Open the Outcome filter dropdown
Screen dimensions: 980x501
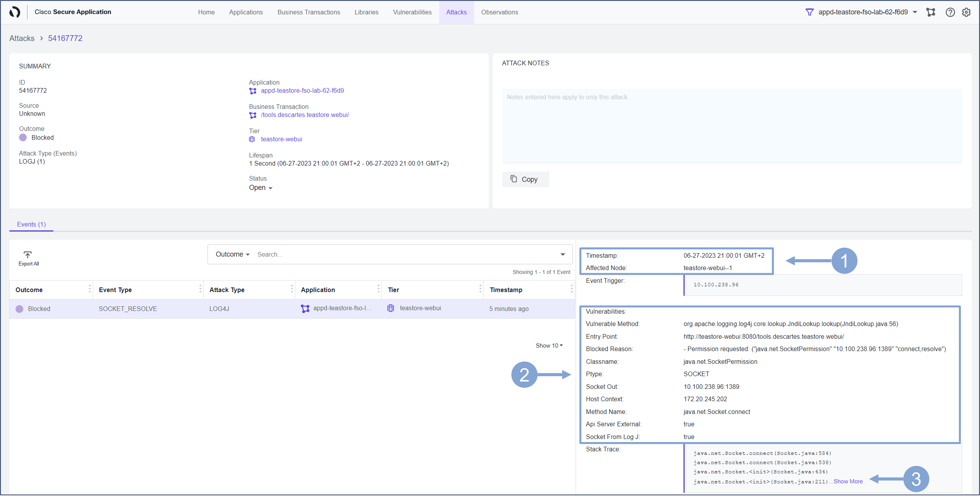(232, 254)
